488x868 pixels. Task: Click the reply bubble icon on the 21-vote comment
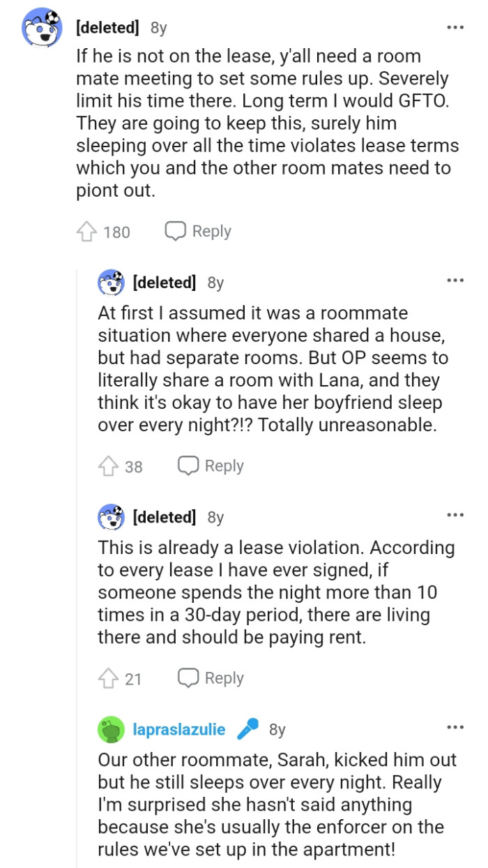[187, 677]
